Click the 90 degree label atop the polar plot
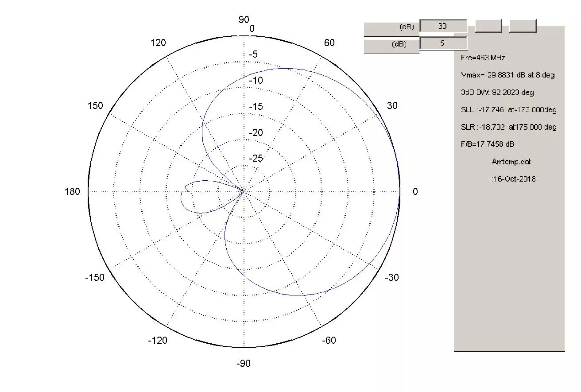The image size is (581, 392). click(244, 19)
